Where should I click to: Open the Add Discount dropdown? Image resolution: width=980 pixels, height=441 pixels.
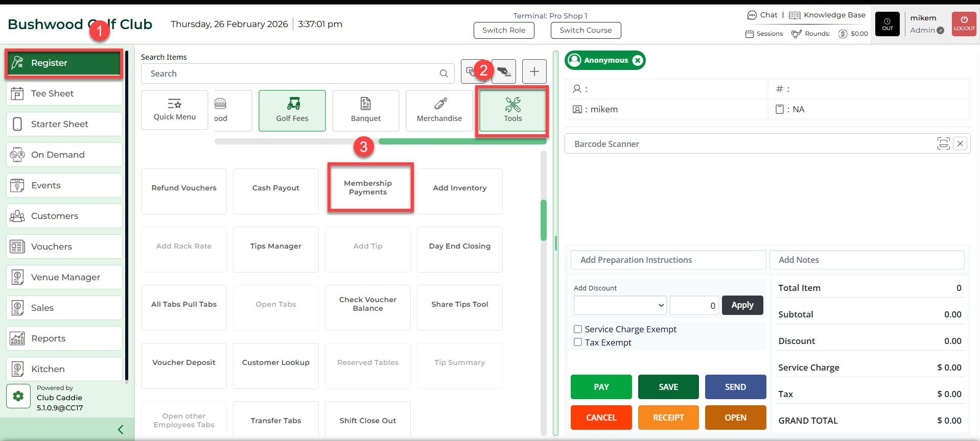620,305
